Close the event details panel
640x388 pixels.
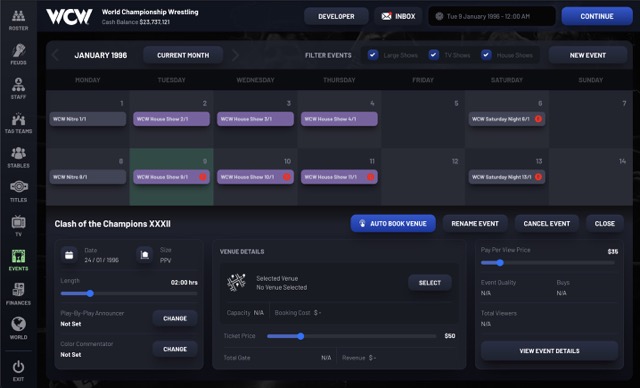[x=604, y=224]
